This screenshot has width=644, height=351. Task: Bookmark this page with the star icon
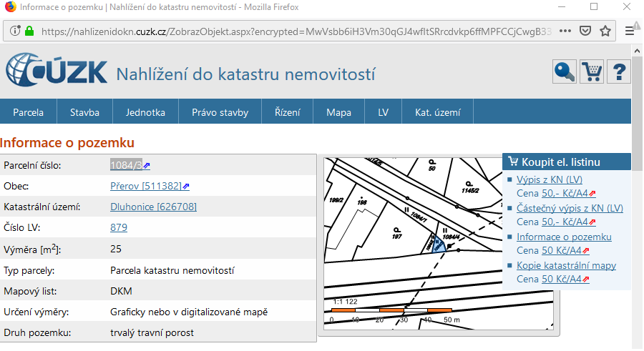pyautogui.click(x=605, y=31)
